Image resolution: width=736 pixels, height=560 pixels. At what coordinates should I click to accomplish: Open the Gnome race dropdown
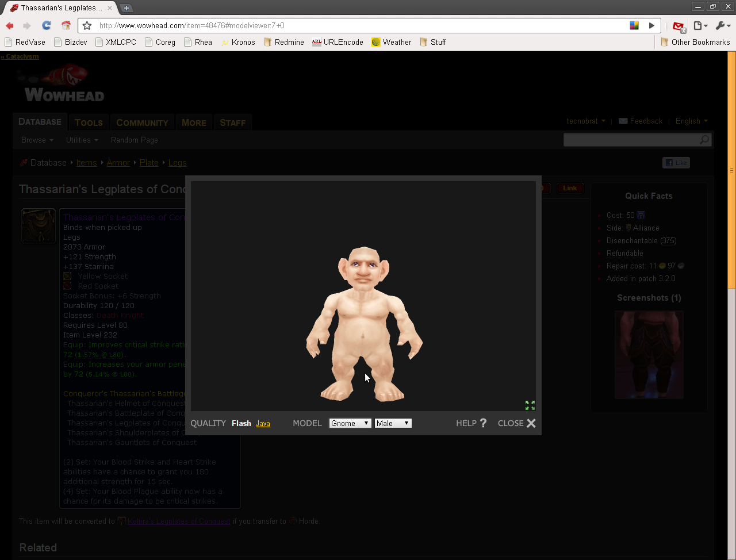pyautogui.click(x=350, y=423)
